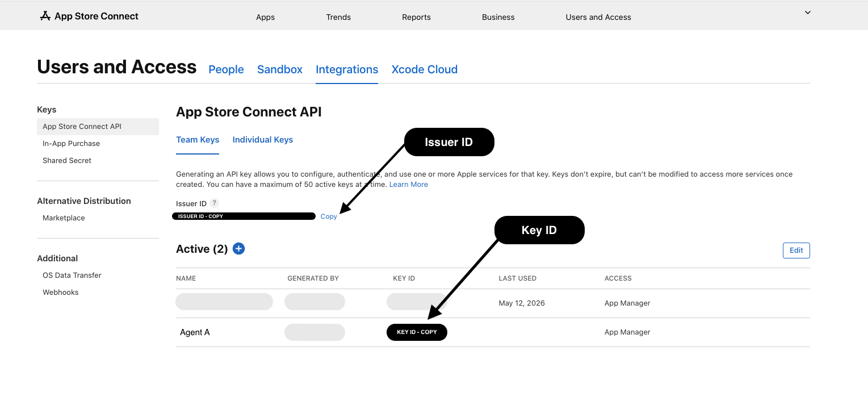
Task: Click the ACCESS column header
Action: click(x=618, y=278)
